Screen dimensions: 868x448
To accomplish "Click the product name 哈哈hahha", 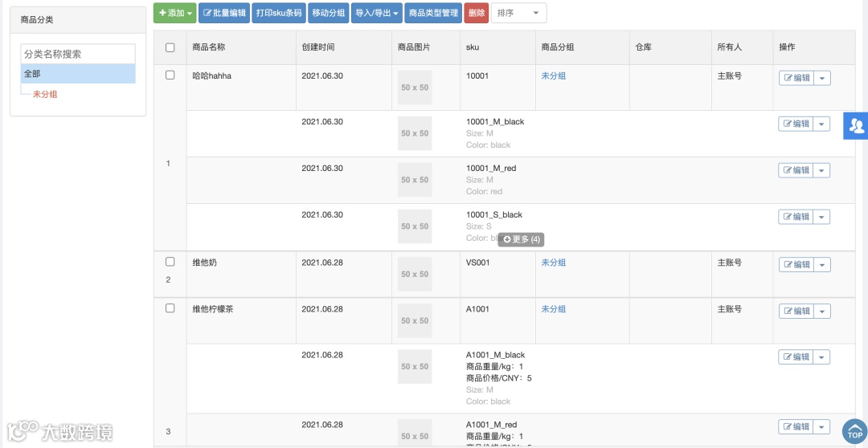I will [x=211, y=75].
